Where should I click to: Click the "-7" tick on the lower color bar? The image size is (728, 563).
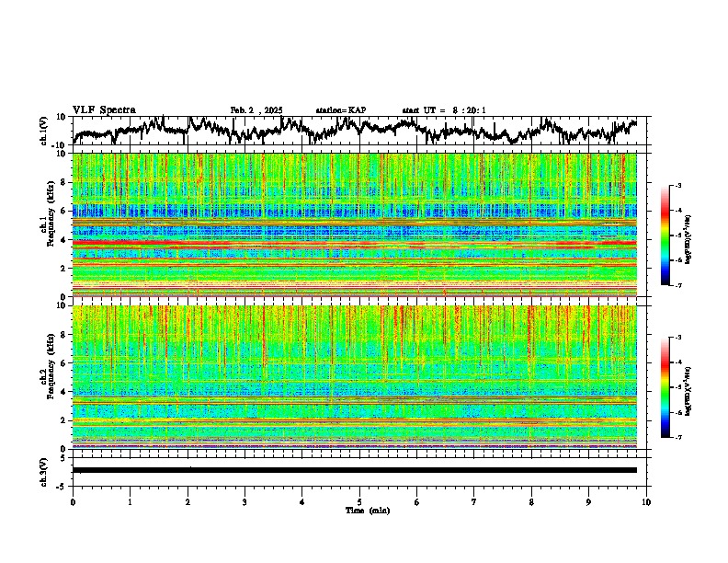[x=678, y=437]
